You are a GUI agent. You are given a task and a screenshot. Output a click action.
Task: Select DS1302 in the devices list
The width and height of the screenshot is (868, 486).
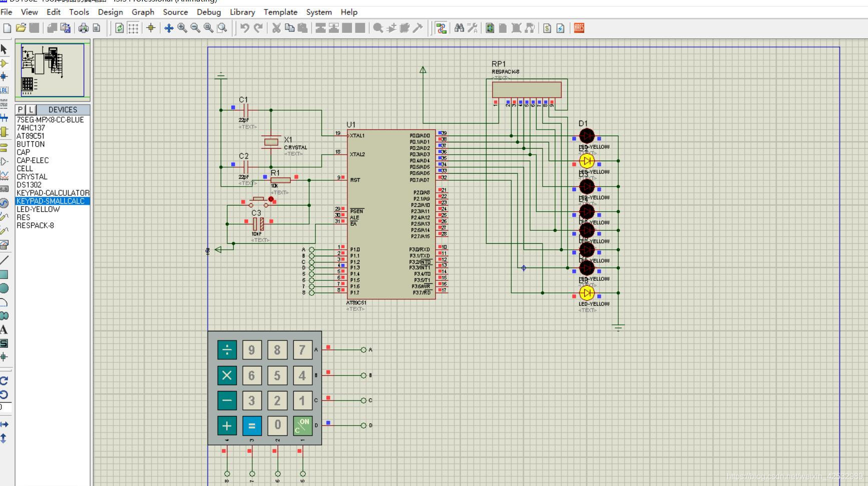[29, 185]
